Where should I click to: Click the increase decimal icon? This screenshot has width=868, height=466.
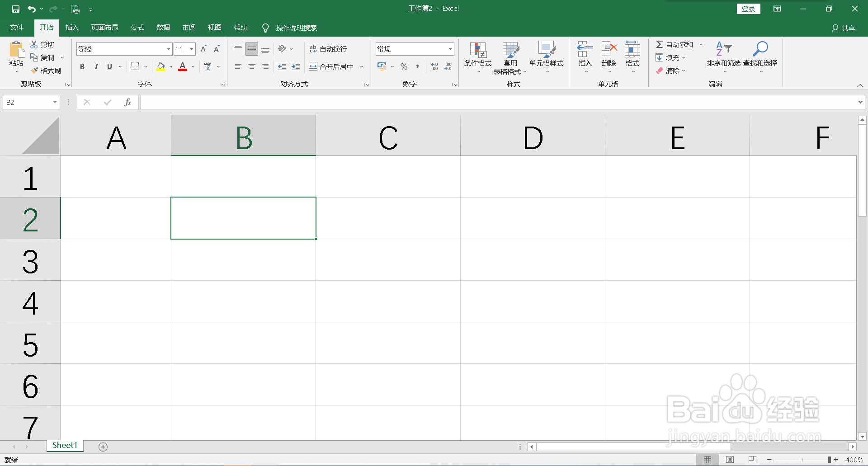[434, 66]
